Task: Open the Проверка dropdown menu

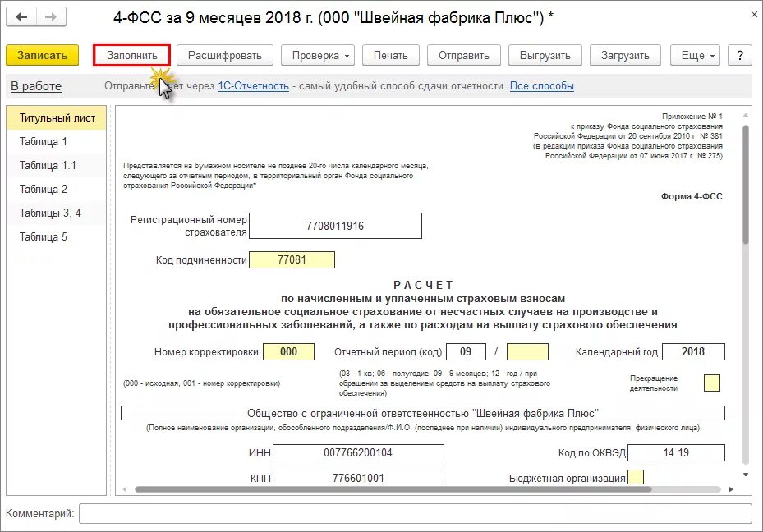Action: (318, 56)
